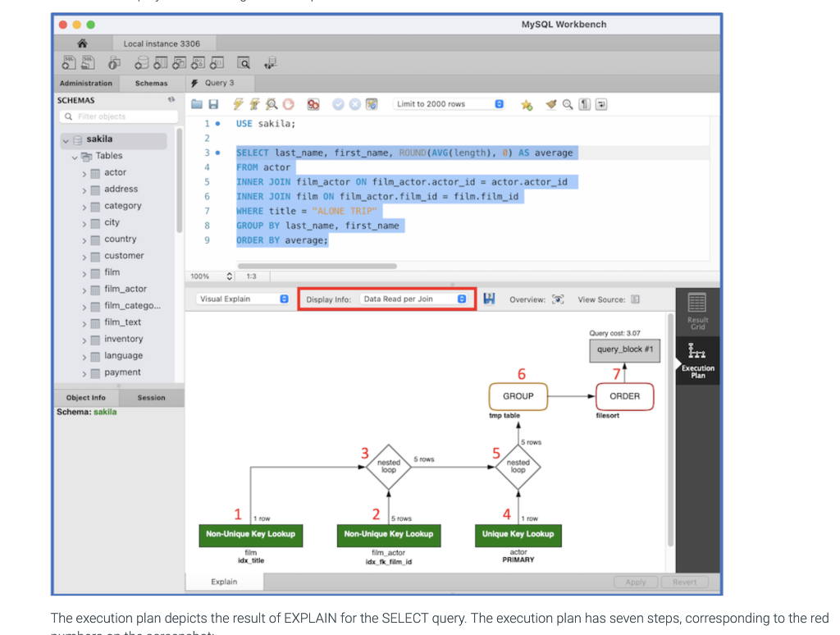840x635 pixels.
Task: Open the find panel magnifier icon
Action: [x=568, y=104]
